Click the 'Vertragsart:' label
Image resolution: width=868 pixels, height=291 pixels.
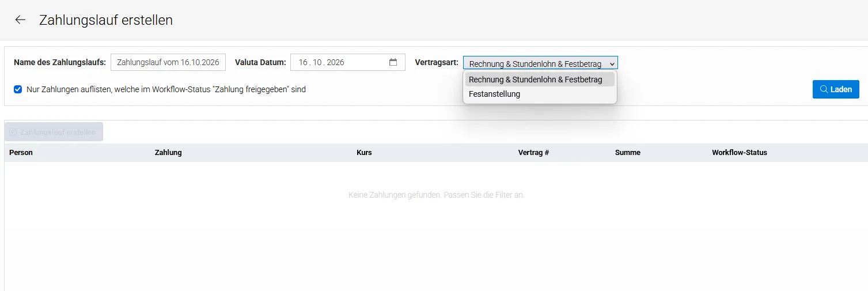pos(437,62)
